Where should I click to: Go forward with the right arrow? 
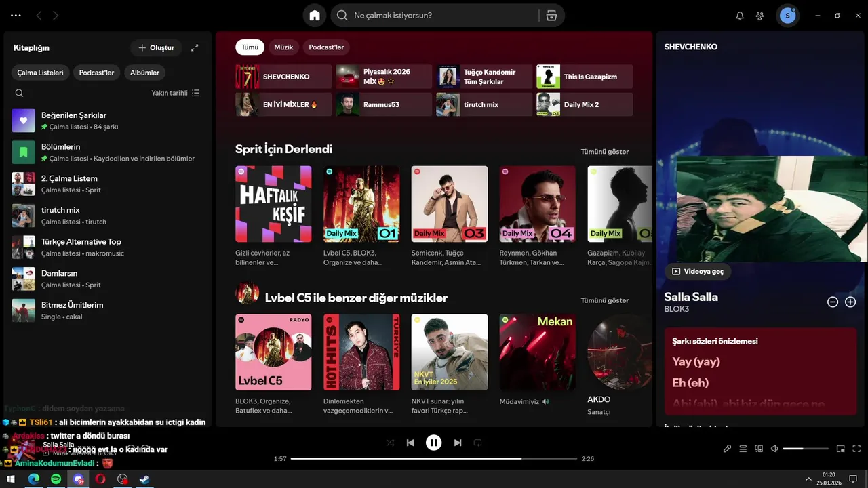56,15
